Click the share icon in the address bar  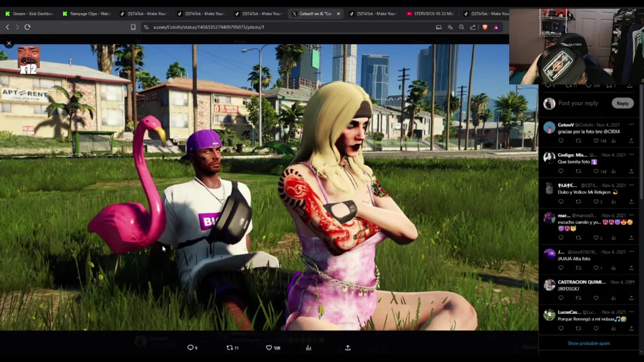[x=473, y=27]
